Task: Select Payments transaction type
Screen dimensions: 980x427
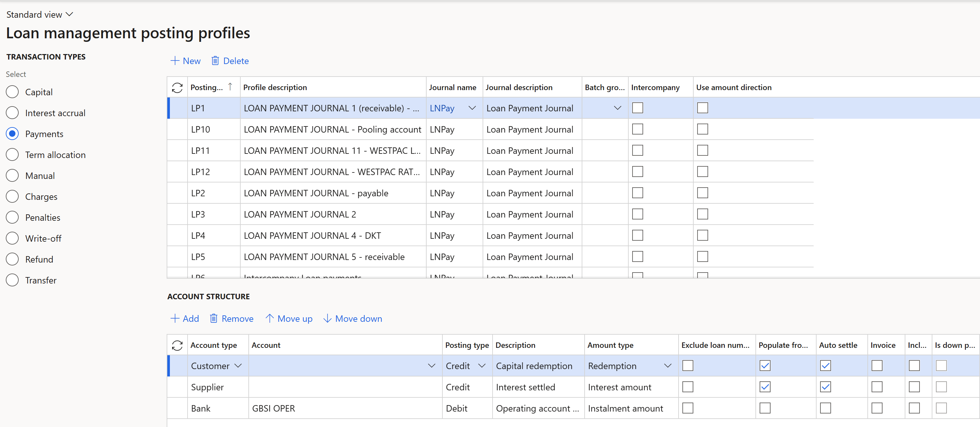Action: pos(12,134)
